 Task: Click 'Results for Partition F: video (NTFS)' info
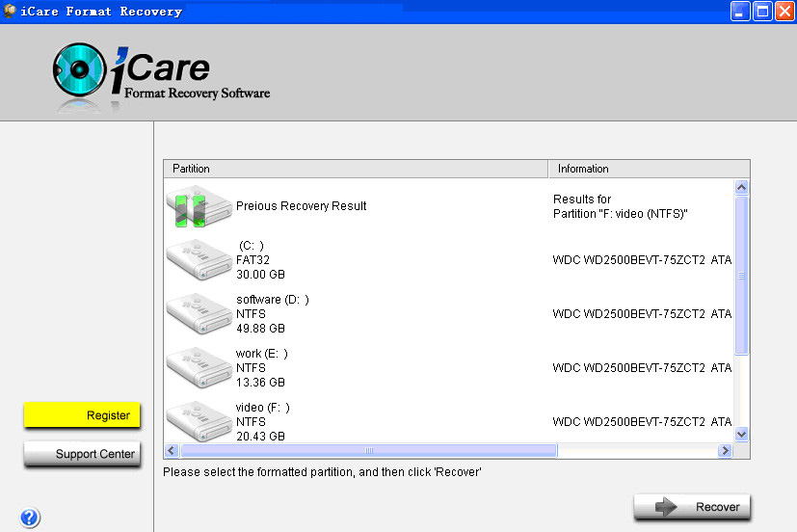pyautogui.click(x=620, y=206)
